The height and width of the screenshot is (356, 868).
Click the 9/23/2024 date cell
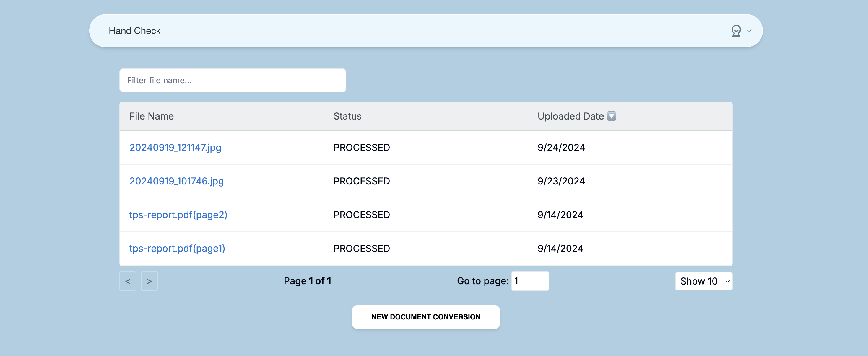pos(561,181)
